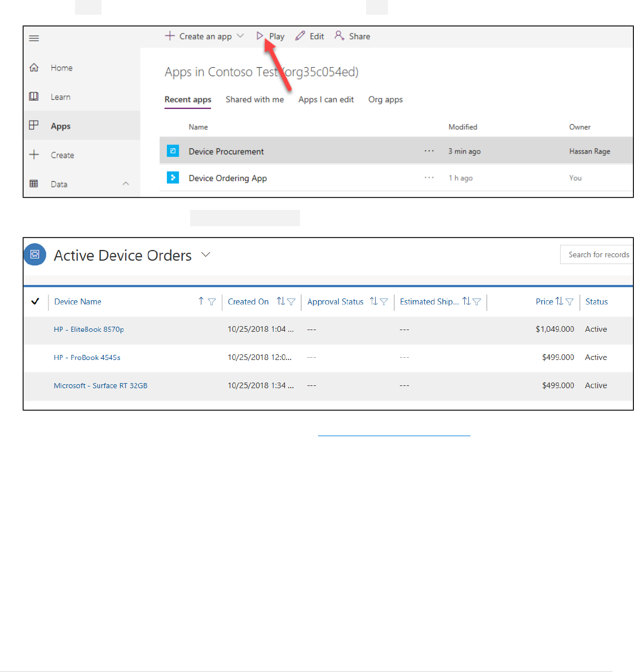Click the Data table icon
This screenshot has width=634, height=672.
[34, 183]
